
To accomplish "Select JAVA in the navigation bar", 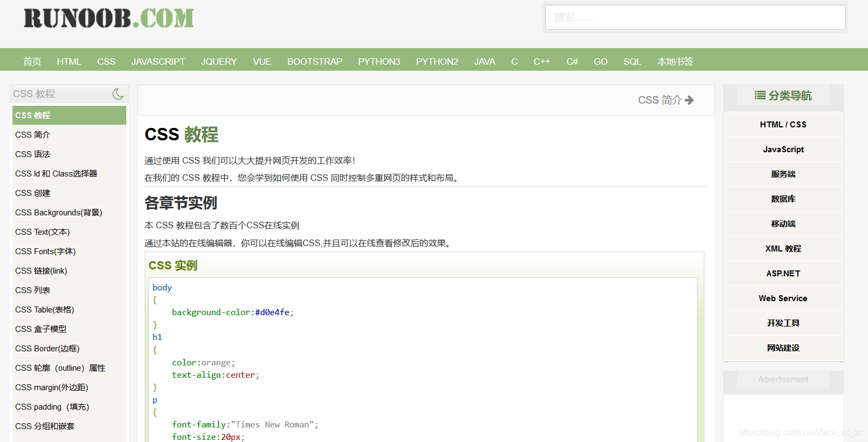I will click(x=485, y=62).
